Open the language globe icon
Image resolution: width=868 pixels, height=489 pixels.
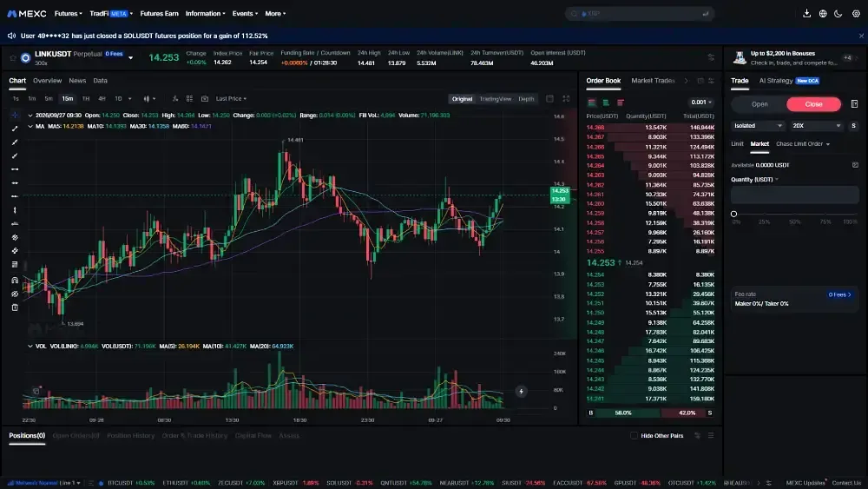click(823, 13)
